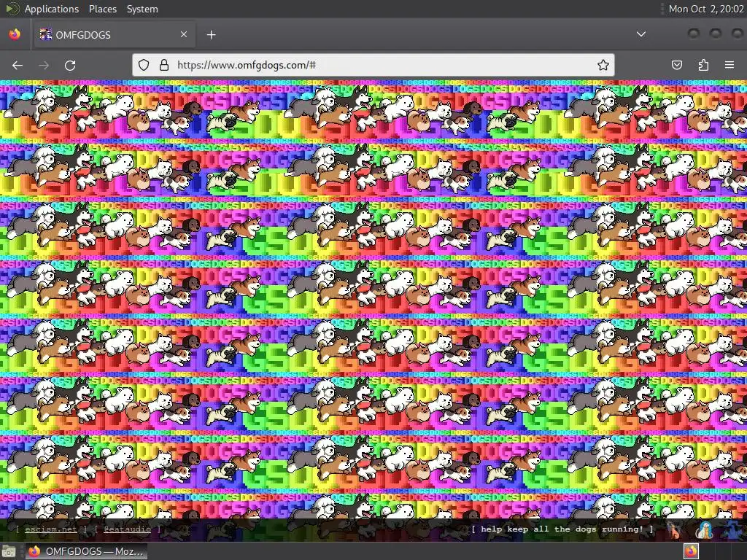Click the address bar URL field
The height and width of the screenshot is (560, 747).
[373, 65]
